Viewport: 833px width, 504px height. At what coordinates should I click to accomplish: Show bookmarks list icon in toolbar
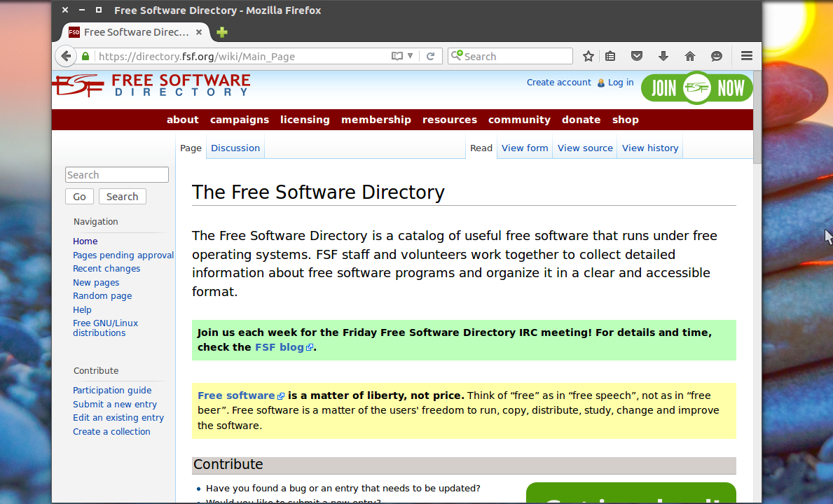[x=611, y=56]
